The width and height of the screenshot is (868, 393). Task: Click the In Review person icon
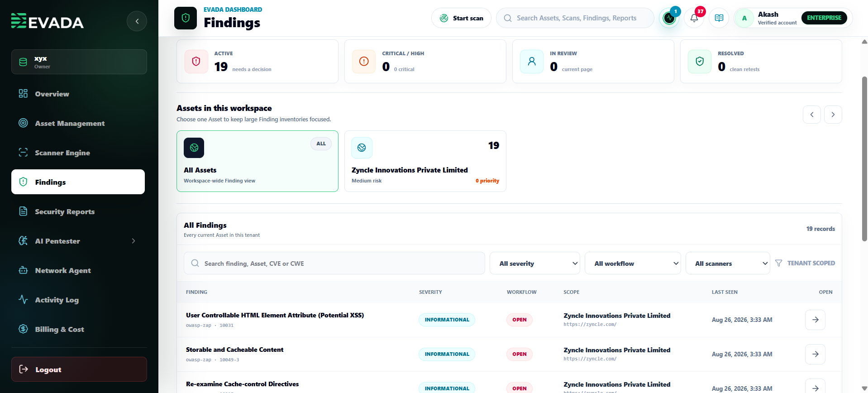[x=532, y=61]
